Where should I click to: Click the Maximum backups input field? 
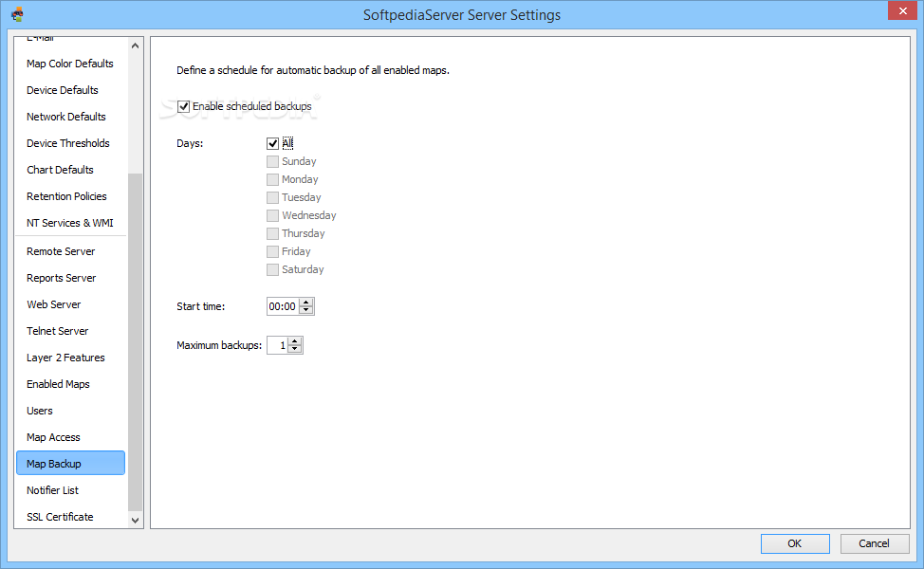pos(278,345)
